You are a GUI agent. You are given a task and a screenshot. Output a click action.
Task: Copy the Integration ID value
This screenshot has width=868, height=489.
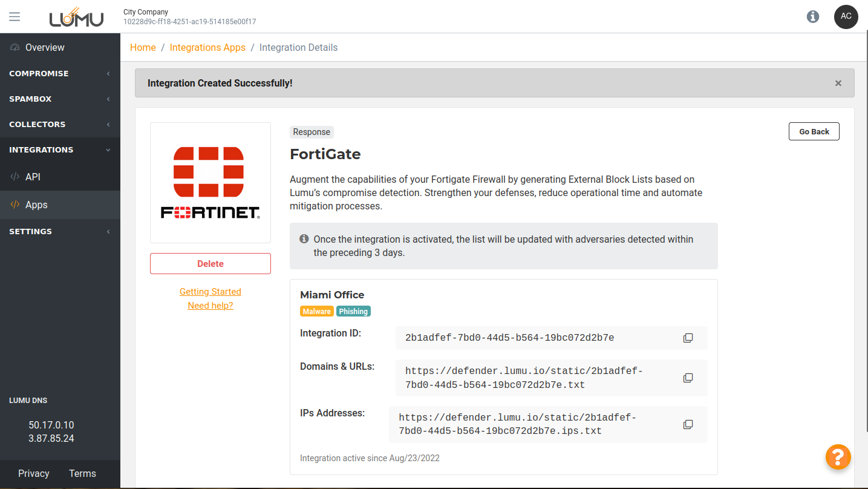[688, 338]
